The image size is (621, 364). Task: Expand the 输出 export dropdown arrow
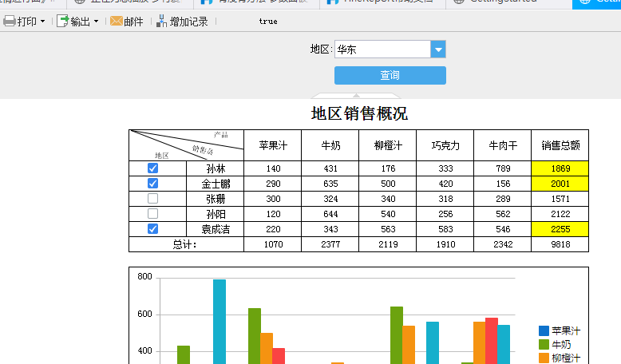click(x=96, y=22)
